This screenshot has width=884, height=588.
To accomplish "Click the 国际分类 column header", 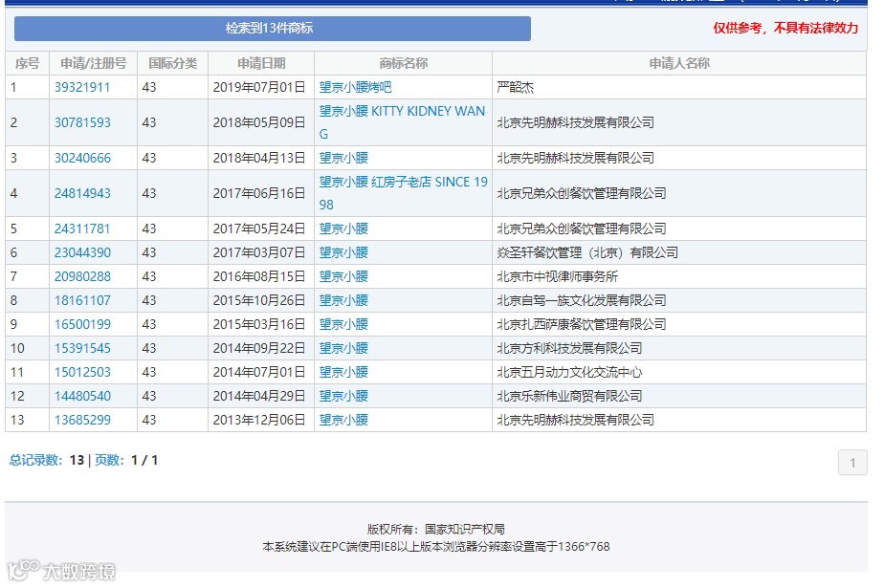I will point(173,64).
